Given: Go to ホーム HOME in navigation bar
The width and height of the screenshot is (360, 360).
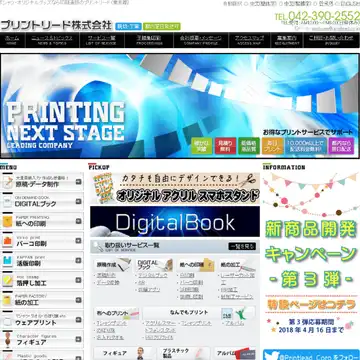Looking at the screenshot, I should coord(12,40).
